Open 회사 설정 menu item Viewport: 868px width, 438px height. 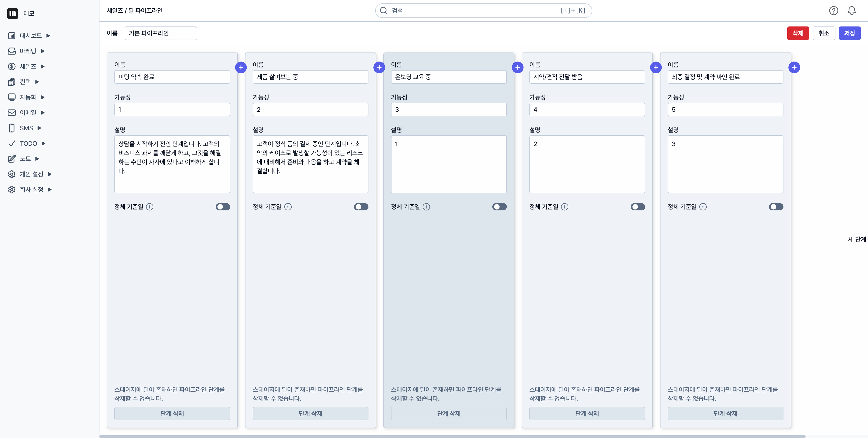[x=31, y=190]
